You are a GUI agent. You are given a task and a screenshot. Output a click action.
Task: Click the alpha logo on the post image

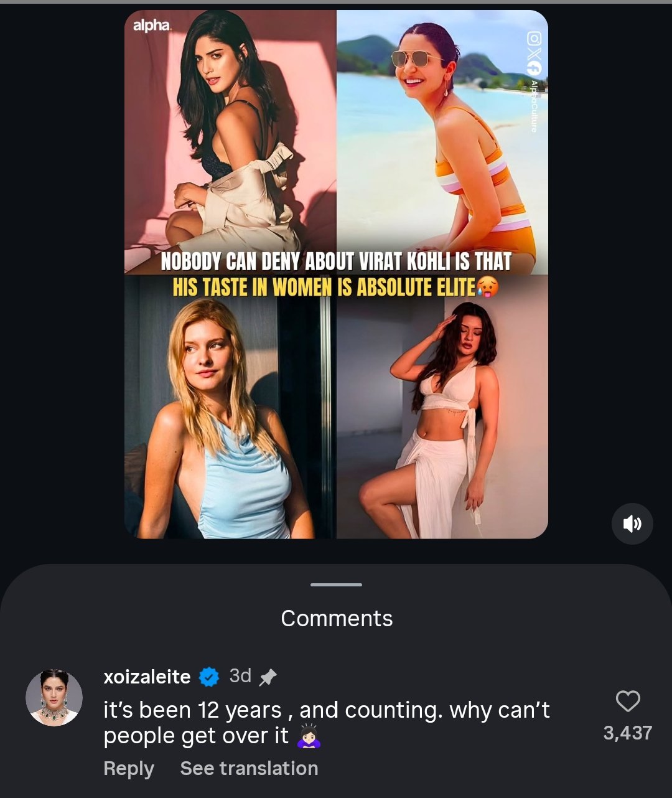152,26
